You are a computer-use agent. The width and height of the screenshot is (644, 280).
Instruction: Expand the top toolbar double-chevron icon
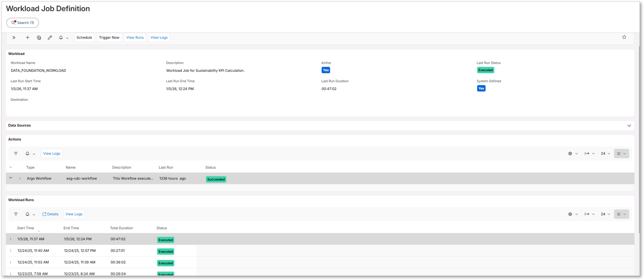click(14, 37)
